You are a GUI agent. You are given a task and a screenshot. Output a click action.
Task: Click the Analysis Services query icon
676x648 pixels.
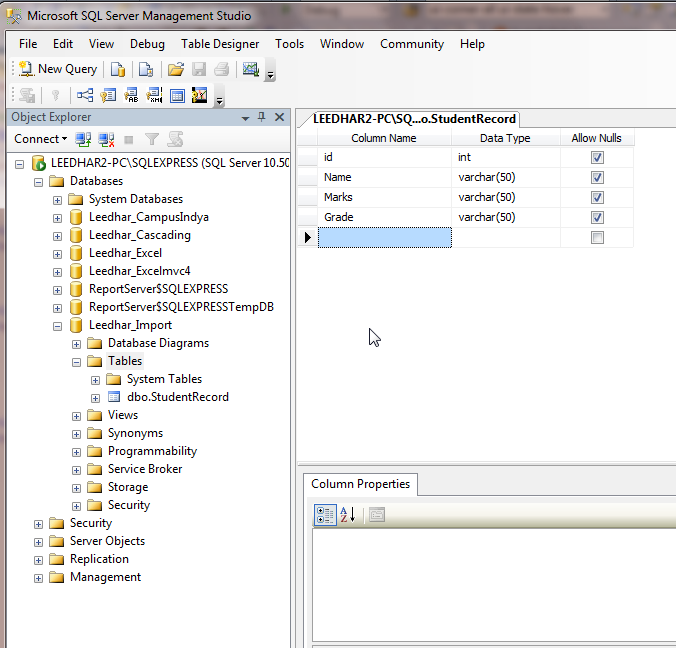pos(146,69)
